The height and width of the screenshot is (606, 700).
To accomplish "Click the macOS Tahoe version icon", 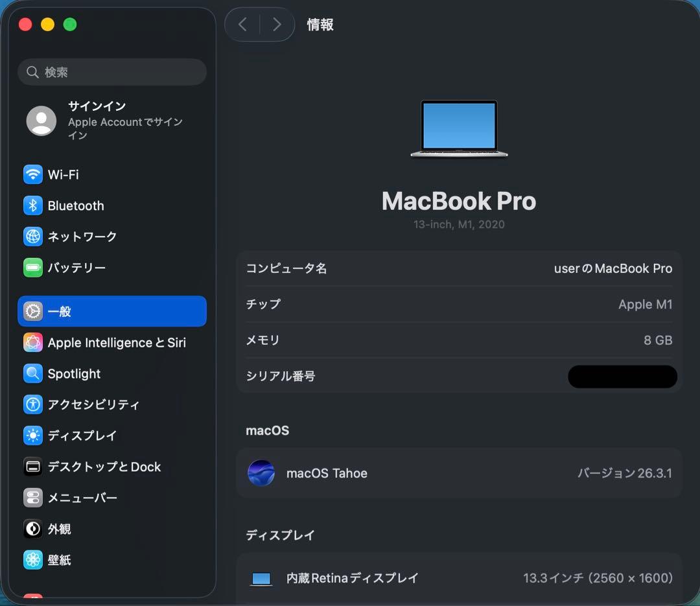I will click(x=261, y=473).
